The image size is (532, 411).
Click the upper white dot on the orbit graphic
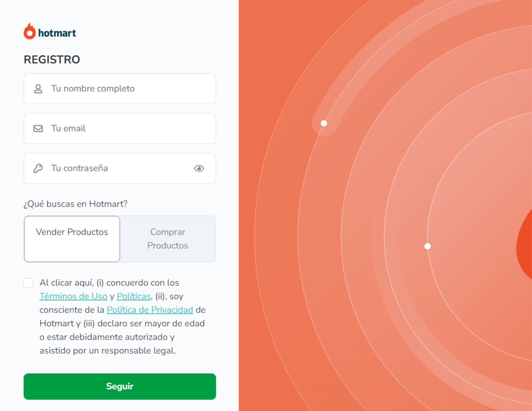(x=324, y=123)
